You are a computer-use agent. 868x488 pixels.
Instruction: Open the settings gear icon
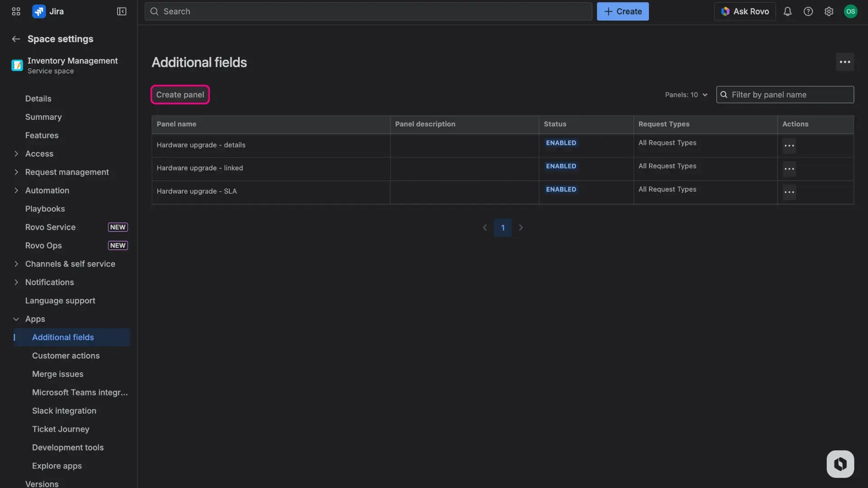coord(829,11)
